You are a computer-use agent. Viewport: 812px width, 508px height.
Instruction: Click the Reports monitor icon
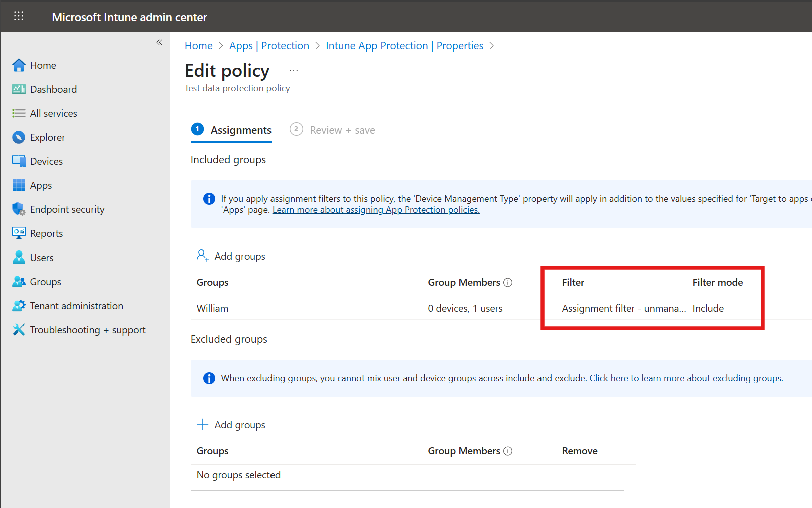(x=19, y=233)
